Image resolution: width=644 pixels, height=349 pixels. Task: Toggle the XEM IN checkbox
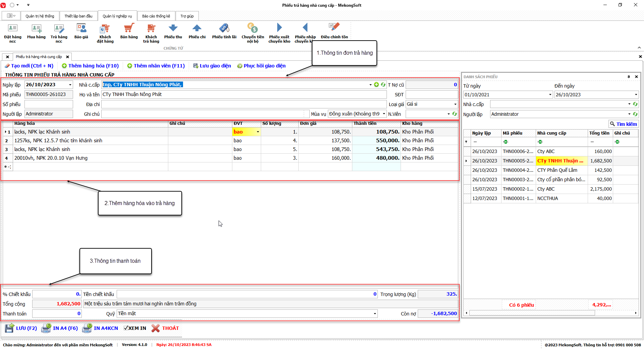[126, 328]
